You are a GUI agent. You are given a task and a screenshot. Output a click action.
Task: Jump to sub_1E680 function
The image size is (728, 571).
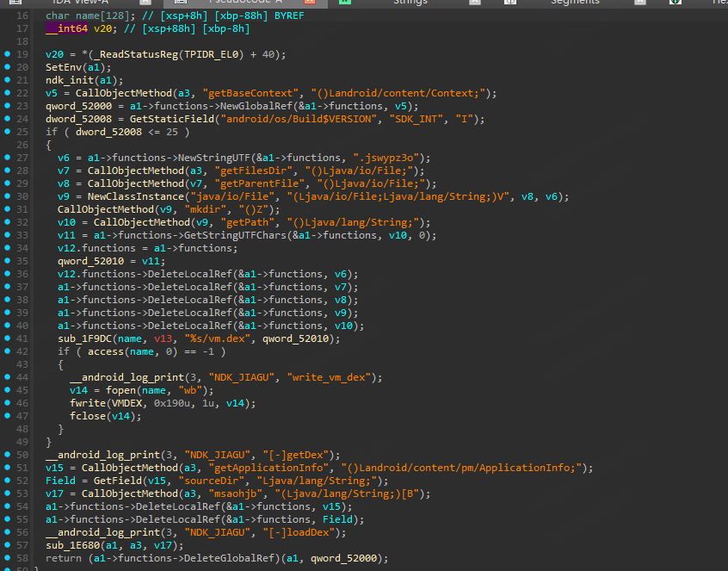(72, 545)
